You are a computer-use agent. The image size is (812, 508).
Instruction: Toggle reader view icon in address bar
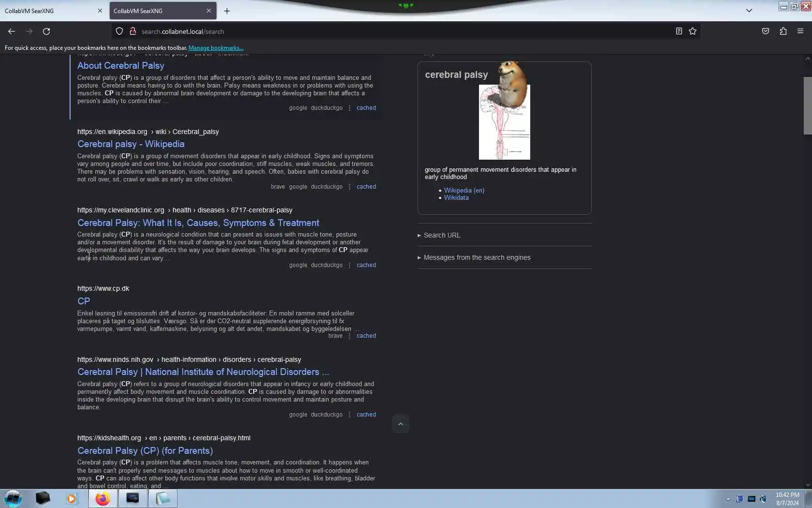[x=679, y=31]
